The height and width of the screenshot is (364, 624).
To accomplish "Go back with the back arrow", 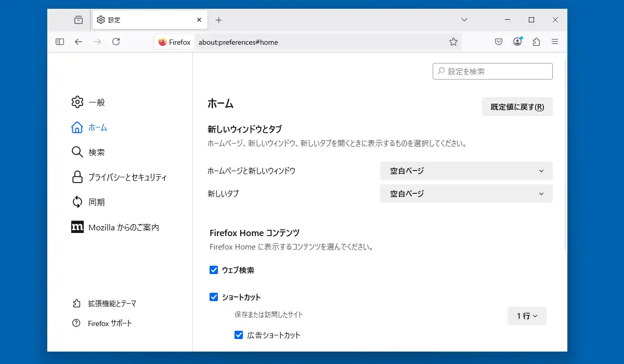I will point(79,42).
